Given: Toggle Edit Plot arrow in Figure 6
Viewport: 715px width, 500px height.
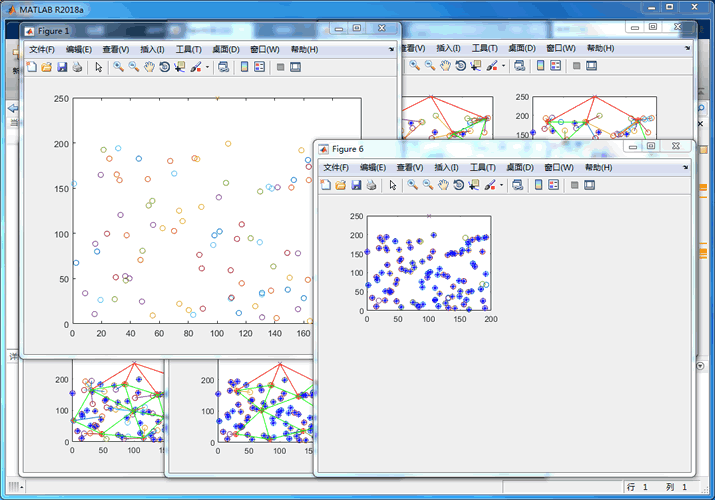Looking at the screenshot, I should coord(393,185).
